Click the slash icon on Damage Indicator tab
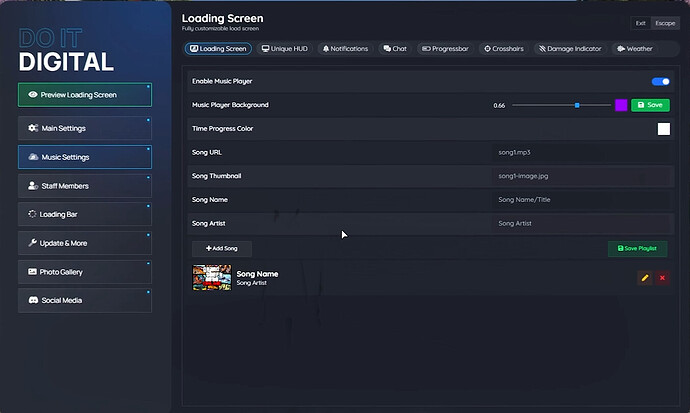690x413 pixels. 542,49
